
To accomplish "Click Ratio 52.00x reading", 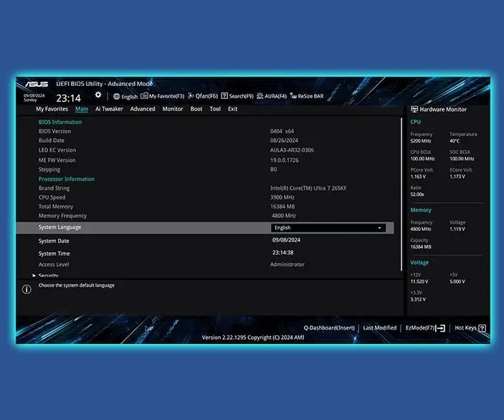I will pyautogui.click(x=417, y=194).
